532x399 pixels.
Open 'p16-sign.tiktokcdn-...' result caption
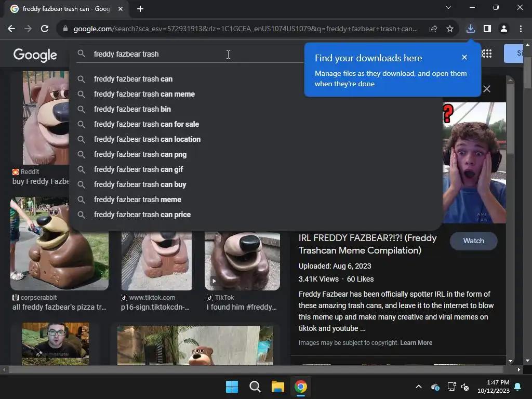[155, 307]
